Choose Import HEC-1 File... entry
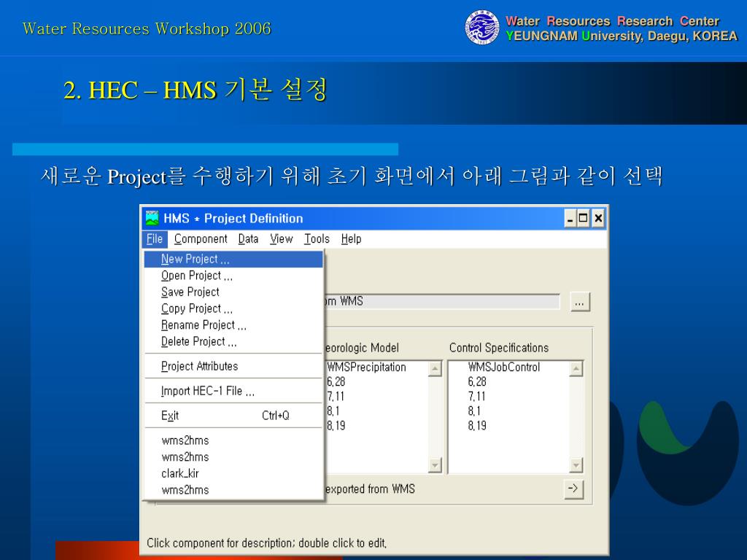The height and width of the screenshot is (560, 747). click(x=233, y=391)
